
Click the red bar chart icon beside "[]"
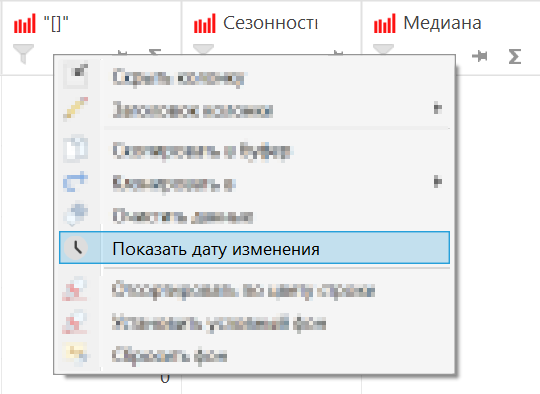(25, 23)
